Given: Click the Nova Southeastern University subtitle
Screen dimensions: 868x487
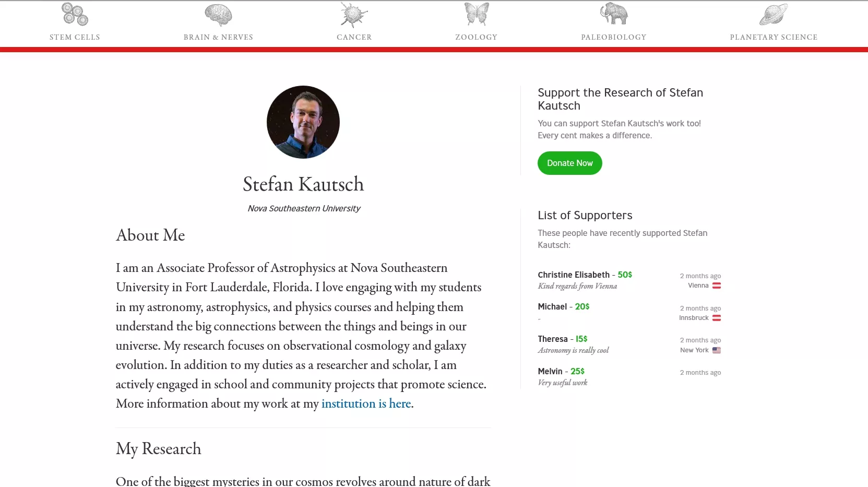Looking at the screenshot, I should [304, 208].
